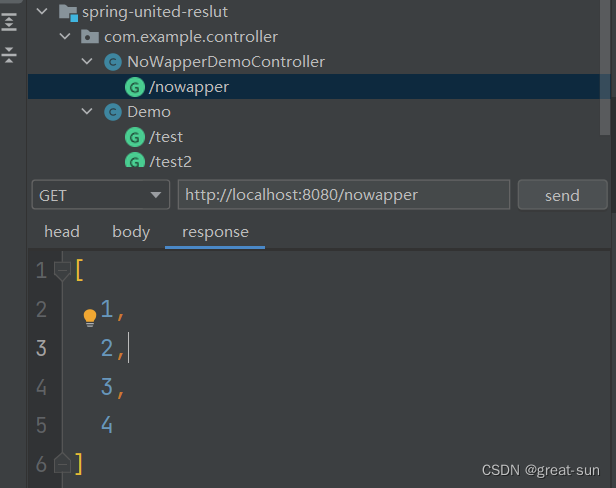Image resolution: width=616 pixels, height=488 pixels.
Task: Click the request URL input field
Action: click(x=344, y=195)
